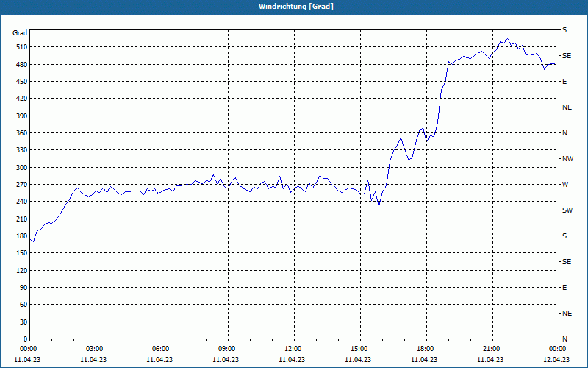Image resolution: width=588 pixels, height=368 pixels.
Task: Click the SW compass direction label
Action: click(x=567, y=210)
